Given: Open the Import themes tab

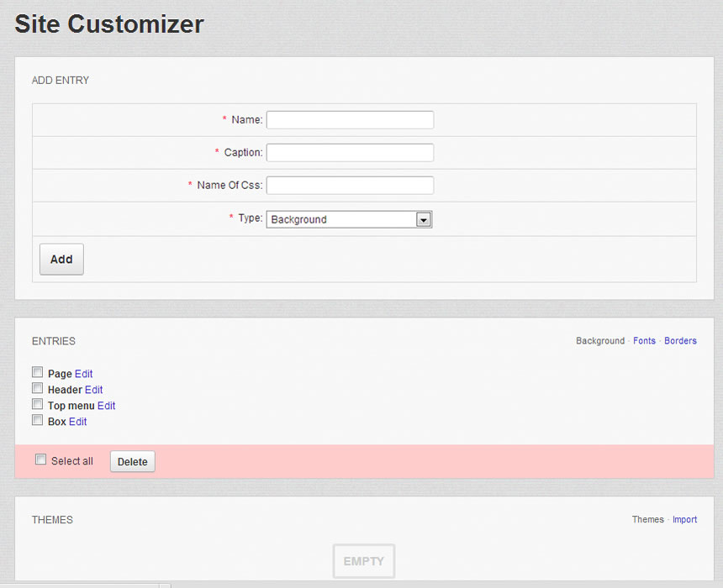Looking at the screenshot, I should click(x=684, y=520).
